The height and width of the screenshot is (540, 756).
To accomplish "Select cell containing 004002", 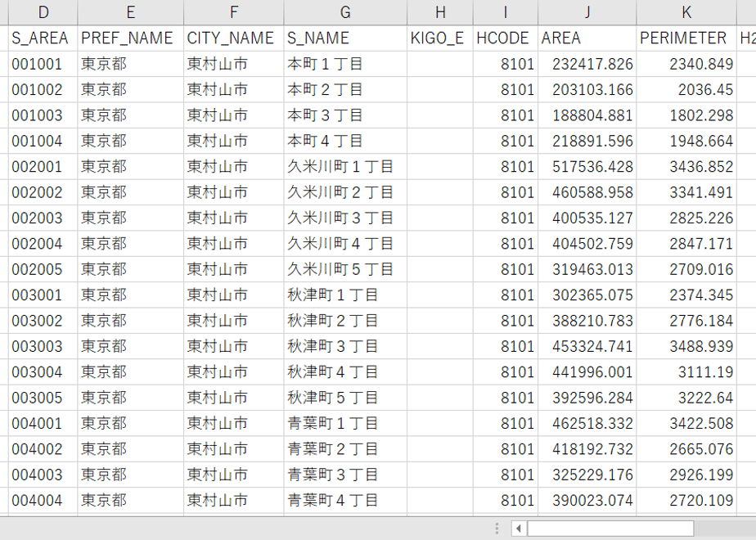I will pos(43,449).
